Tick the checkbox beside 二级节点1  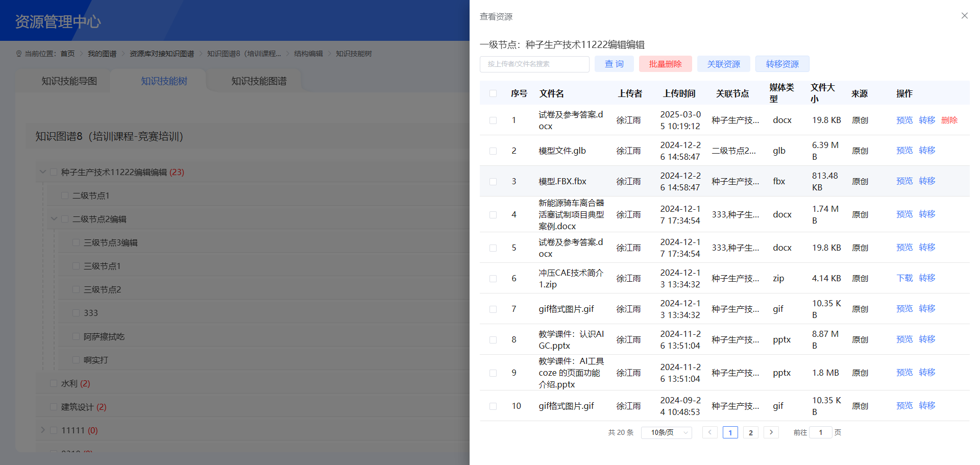(65, 195)
